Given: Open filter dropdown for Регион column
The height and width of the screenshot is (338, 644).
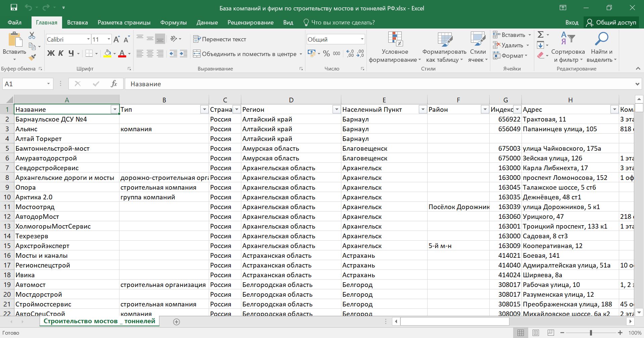Looking at the screenshot, I should [x=336, y=109].
